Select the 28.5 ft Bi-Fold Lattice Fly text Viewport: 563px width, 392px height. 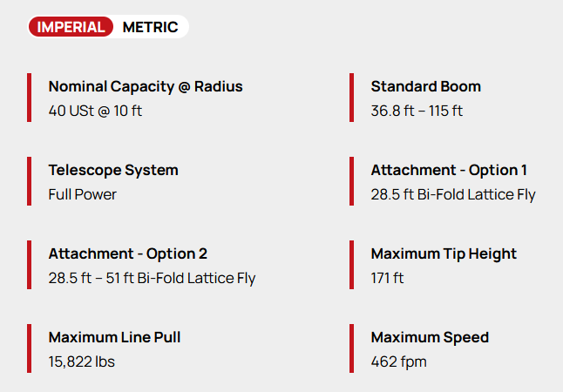click(x=453, y=194)
